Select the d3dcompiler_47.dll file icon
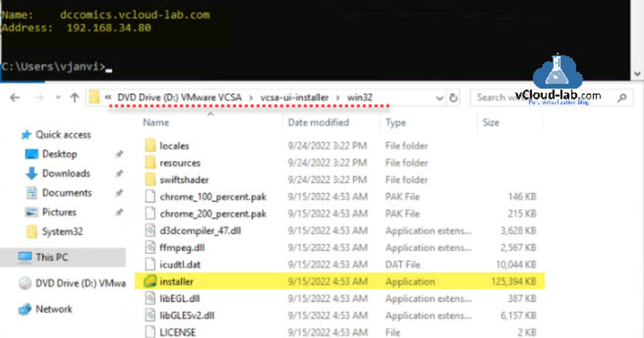 point(150,231)
